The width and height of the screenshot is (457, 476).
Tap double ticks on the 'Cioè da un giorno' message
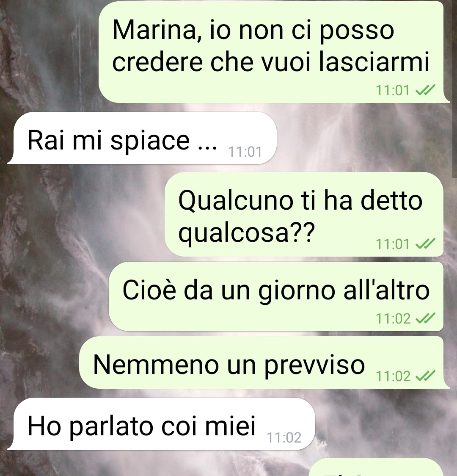pyautogui.click(x=425, y=318)
